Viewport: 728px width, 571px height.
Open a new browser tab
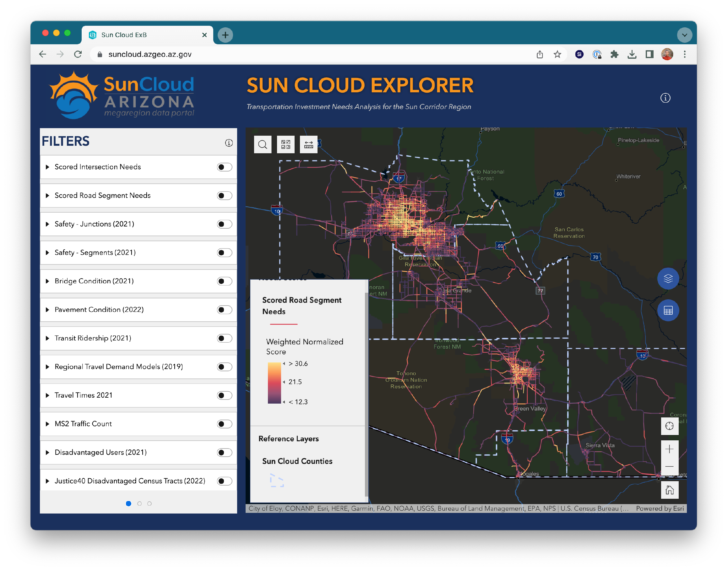tap(225, 35)
